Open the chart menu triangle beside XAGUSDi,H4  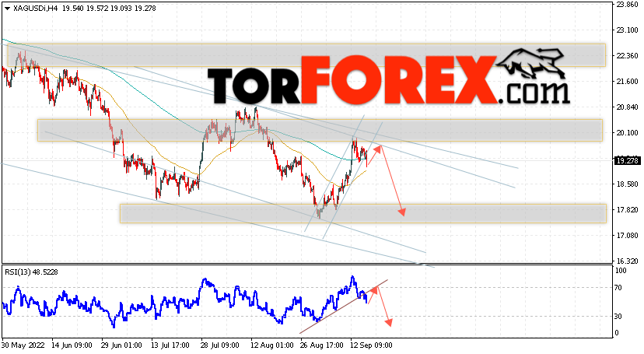[7, 9]
